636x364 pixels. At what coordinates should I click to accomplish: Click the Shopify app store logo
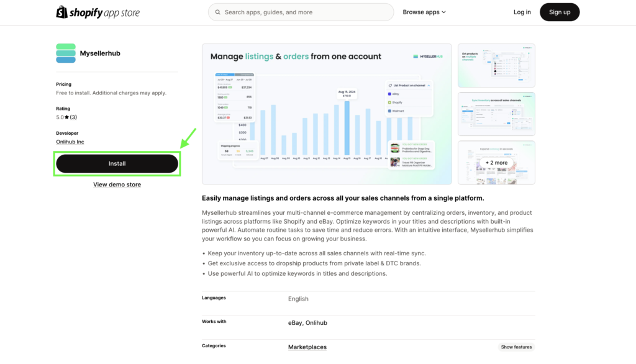point(98,12)
